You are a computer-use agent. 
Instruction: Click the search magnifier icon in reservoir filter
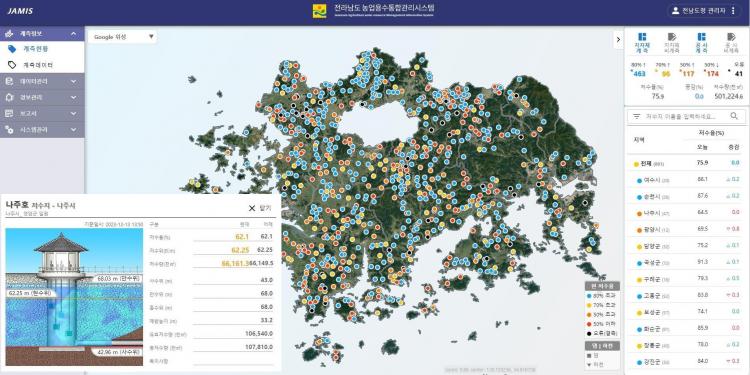734,116
